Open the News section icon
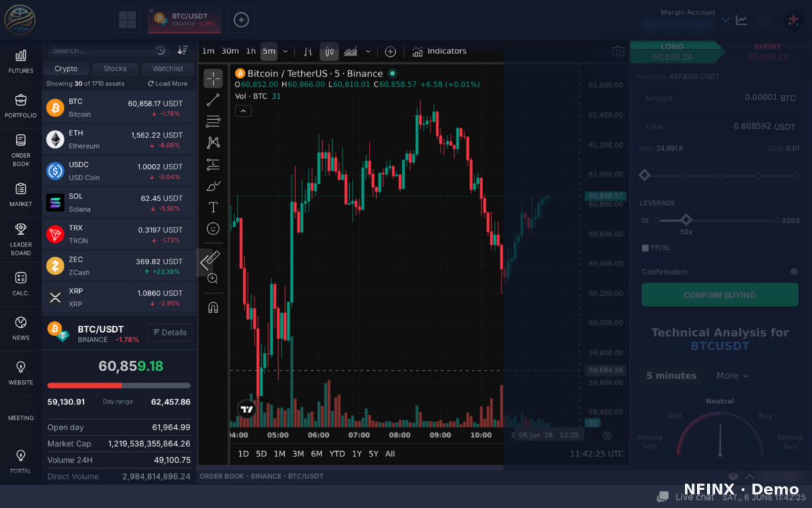This screenshot has height=508, width=812. pos(20,328)
